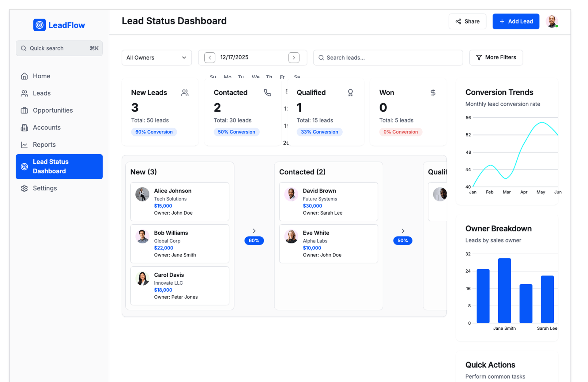Click the LeadFlow target logo icon
Image resolution: width=588 pixels, height=382 pixels.
(x=40, y=25)
